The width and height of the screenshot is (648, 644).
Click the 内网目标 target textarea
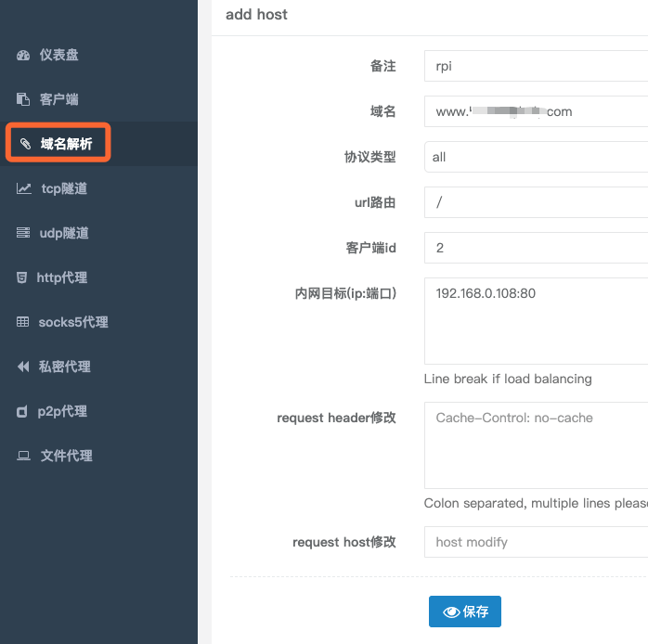point(536,320)
